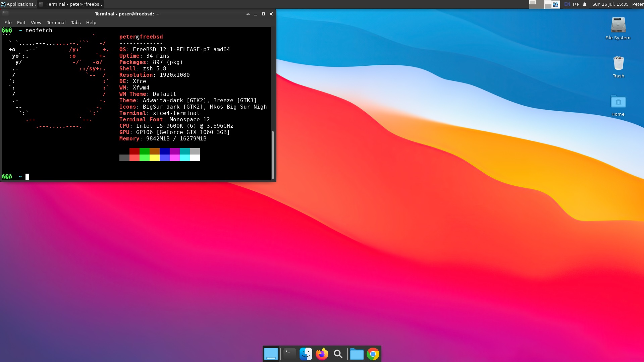Image resolution: width=644 pixels, height=362 pixels.
Task: Launch Google Chrome from the dock
Action: coord(373,354)
